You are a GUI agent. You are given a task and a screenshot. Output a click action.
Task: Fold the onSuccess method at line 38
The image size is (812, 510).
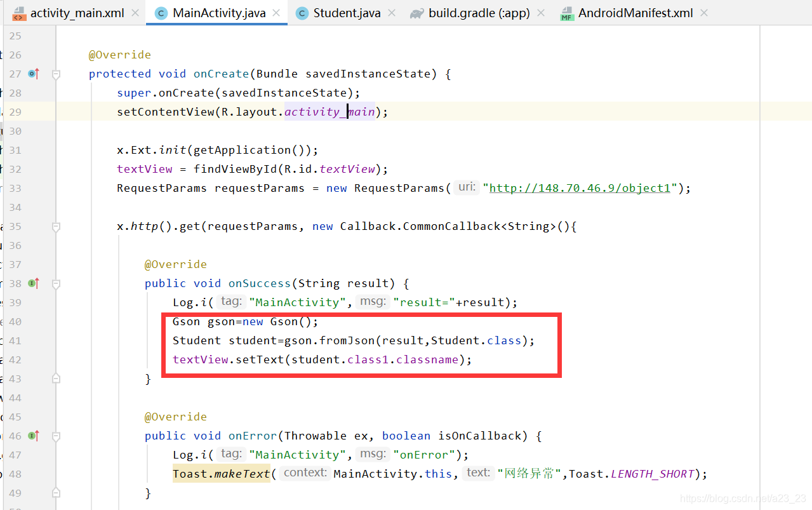coord(56,284)
